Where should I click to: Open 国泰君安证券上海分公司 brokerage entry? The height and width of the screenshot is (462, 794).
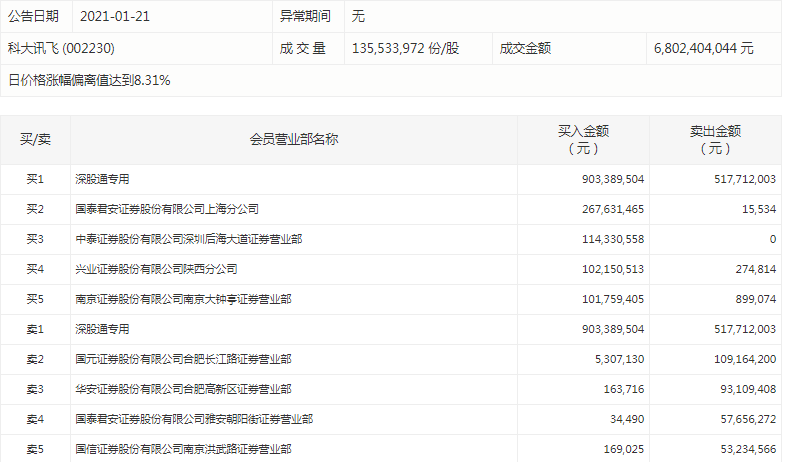167,210
